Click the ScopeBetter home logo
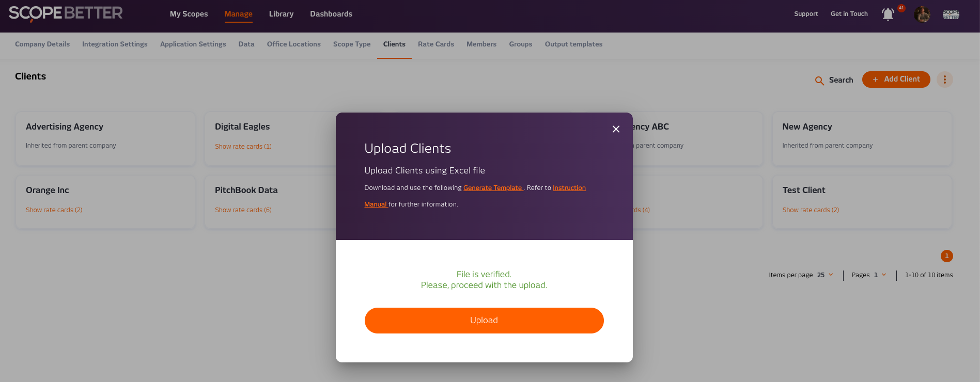Viewport: 980px width, 382px height. [66, 13]
